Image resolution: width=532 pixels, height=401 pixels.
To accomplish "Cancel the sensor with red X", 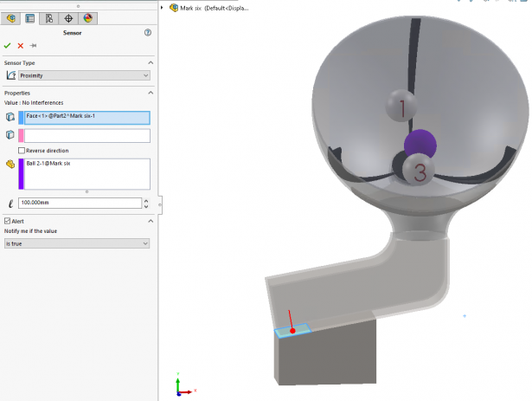I will (21, 46).
